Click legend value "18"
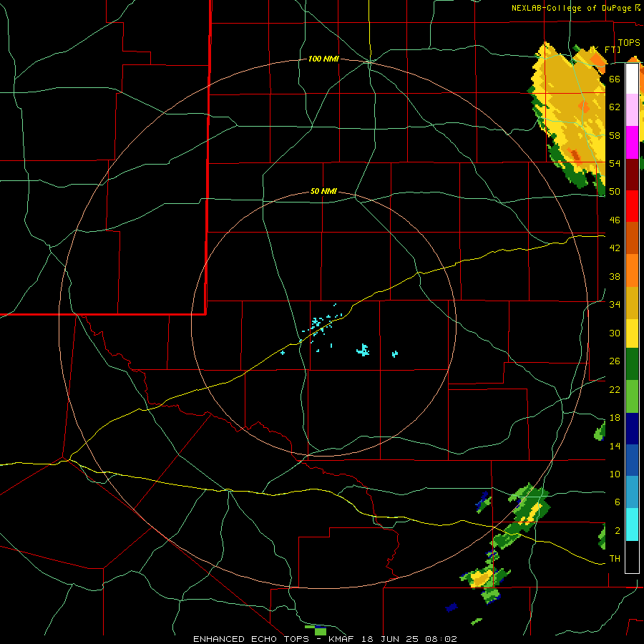This screenshot has width=644, height=644. click(615, 418)
